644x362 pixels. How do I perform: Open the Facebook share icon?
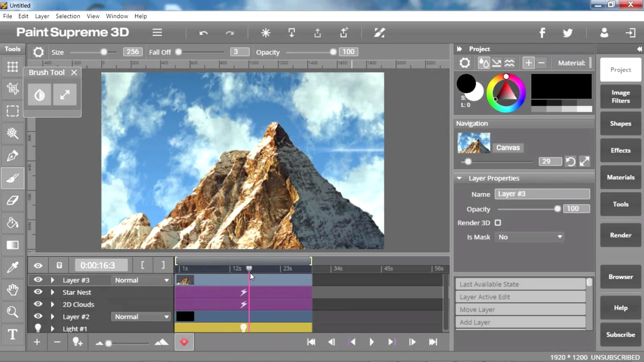[x=542, y=33]
